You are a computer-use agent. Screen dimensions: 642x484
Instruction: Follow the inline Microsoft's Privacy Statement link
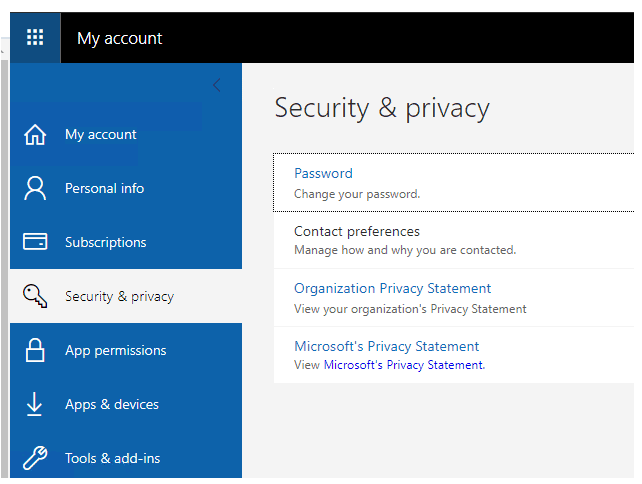(x=404, y=364)
